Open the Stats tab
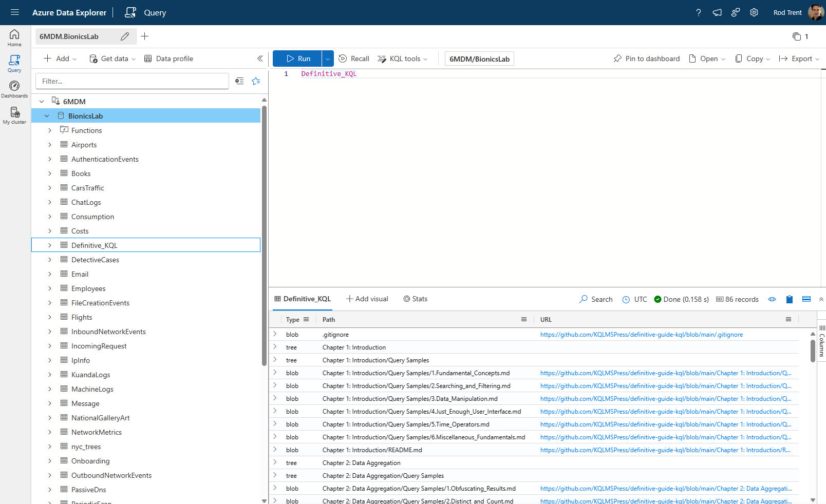The width and height of the screenshot is (826, 504). (x=415, y=299)
